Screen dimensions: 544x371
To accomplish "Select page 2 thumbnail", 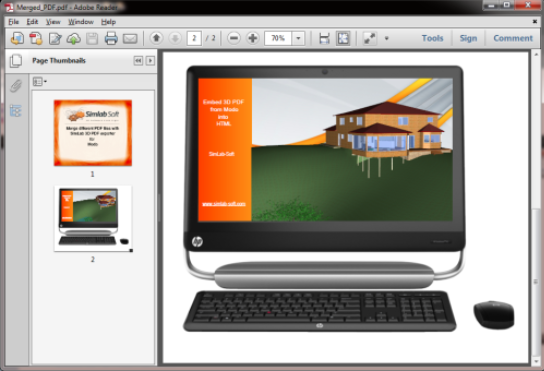I will tap(93, 218).
